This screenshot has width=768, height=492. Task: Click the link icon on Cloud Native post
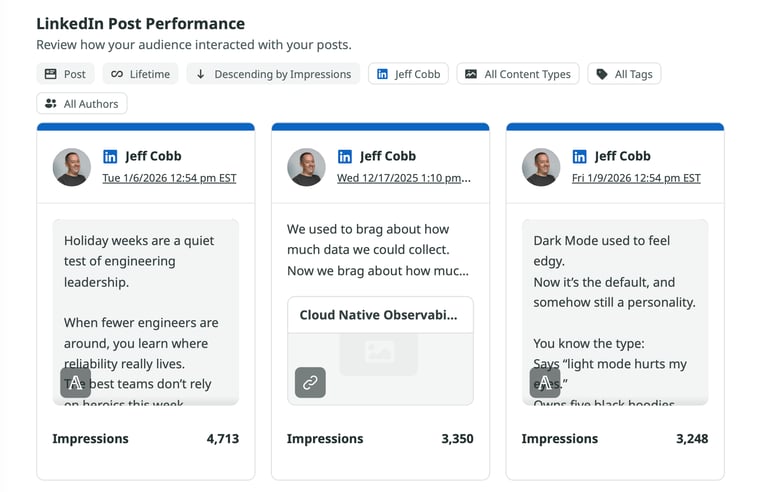pos(310,382)
